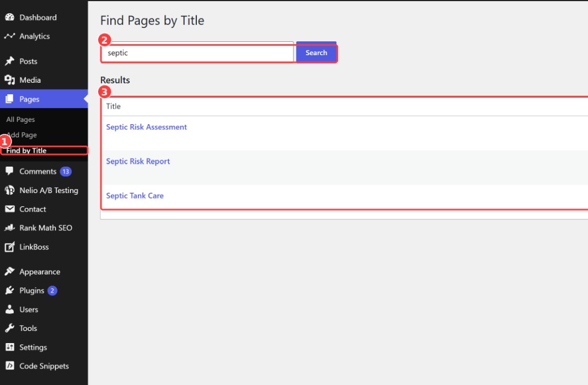Click the Rank Math SEO icon
The image size is (588, 385).
(x=10, y=228)
